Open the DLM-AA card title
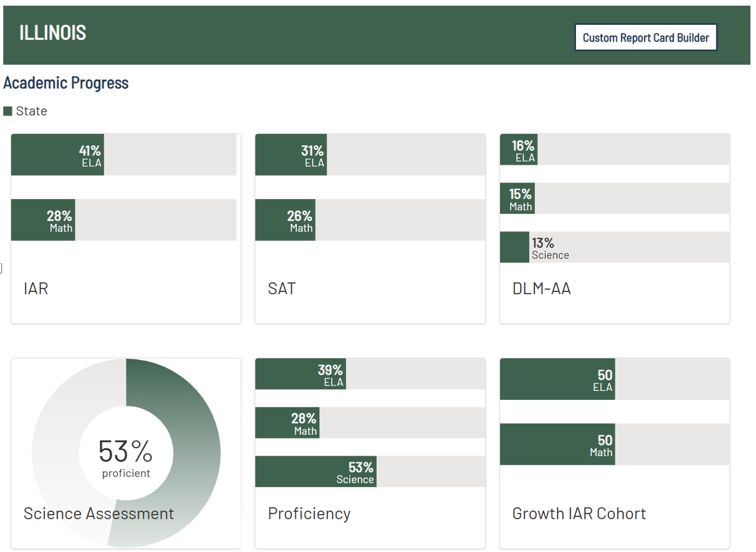Image resolution: width=756 pixels, height=552 pixels. click(x=542, y=289)
